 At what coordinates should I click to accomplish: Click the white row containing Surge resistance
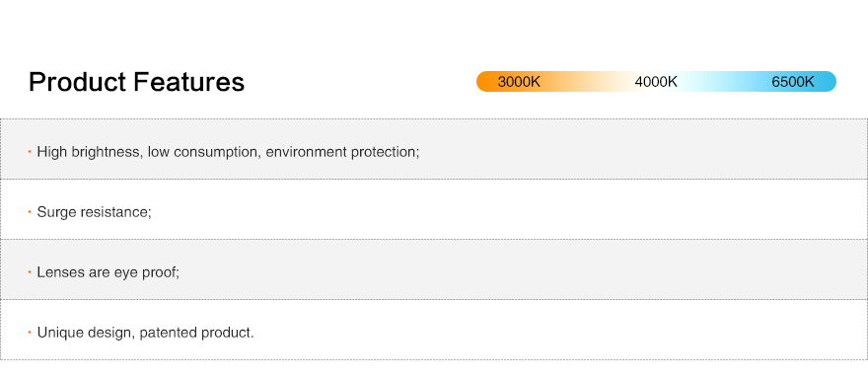434,209
